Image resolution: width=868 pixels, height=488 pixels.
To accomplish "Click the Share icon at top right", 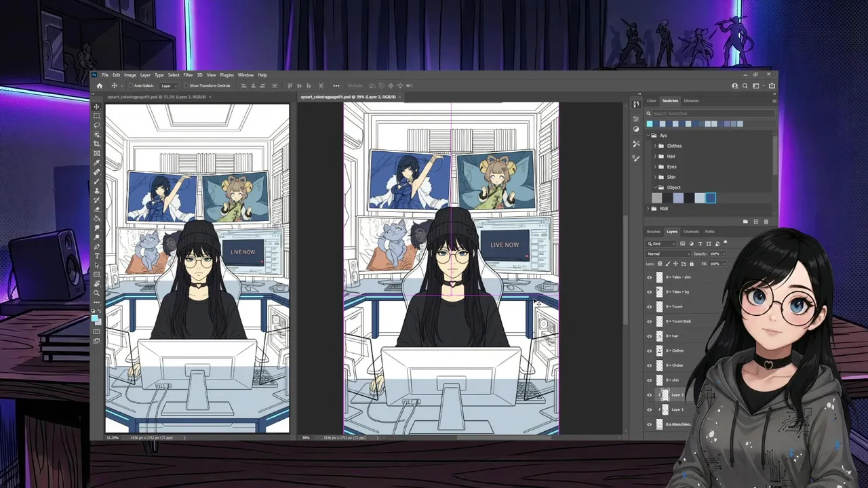I will (x=772, y=85).
